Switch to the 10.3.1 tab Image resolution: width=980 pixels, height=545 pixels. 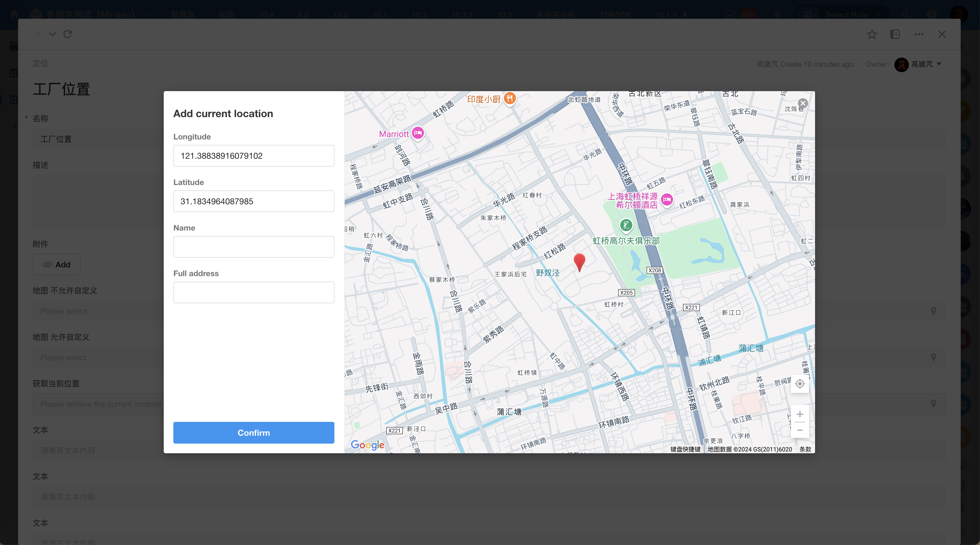click(461, 14)
